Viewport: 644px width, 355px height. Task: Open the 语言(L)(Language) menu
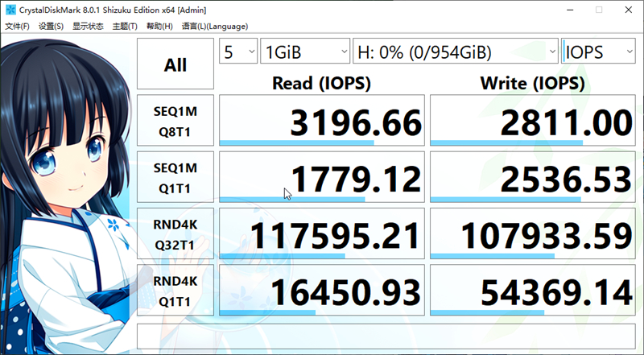point(215,27)
